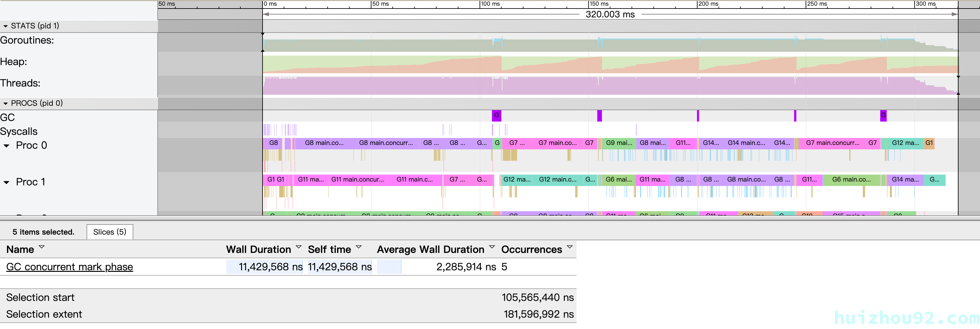Select the GC slice near 150 ms
Image resolution: width=980 pixels, height=329 pixels.
tap(600, 116)
